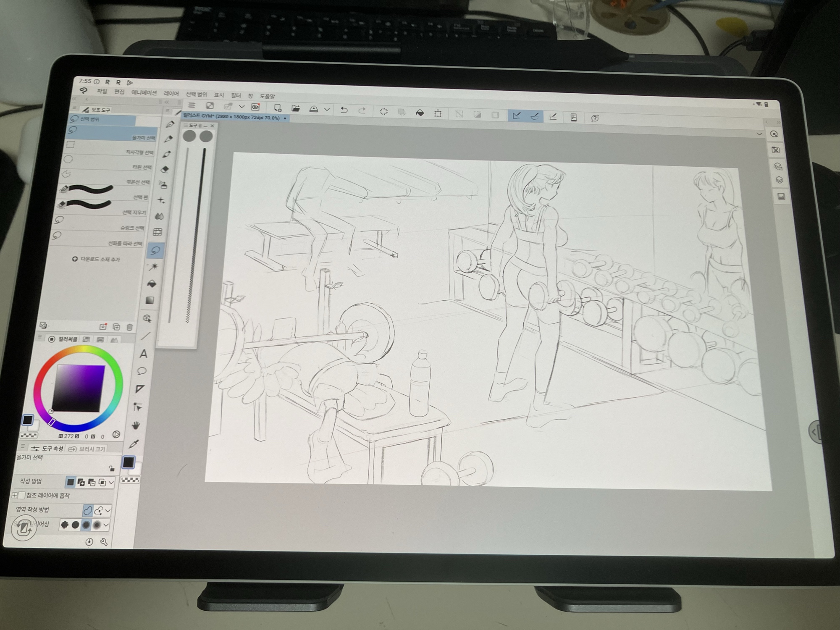
Task: Click inside the color wheel's square picker
Action: click(x=79, y=387)
